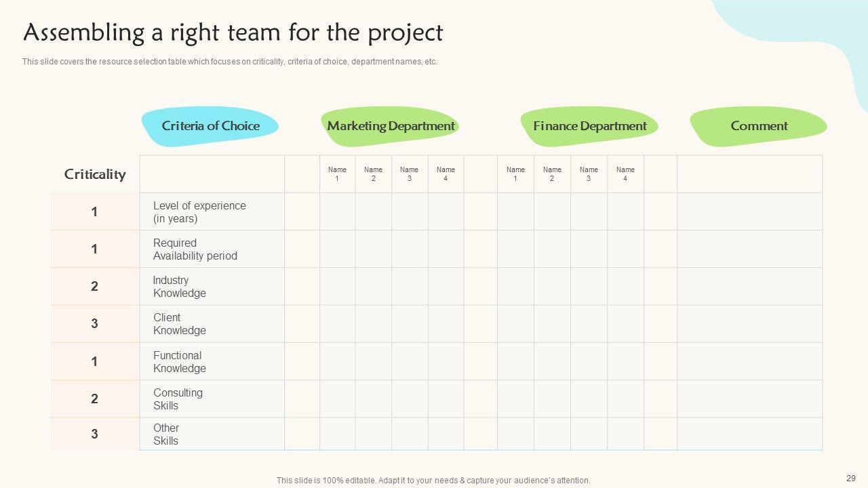
Task: Click "Name 1" under Marketing Department
Action: (337, 174)
